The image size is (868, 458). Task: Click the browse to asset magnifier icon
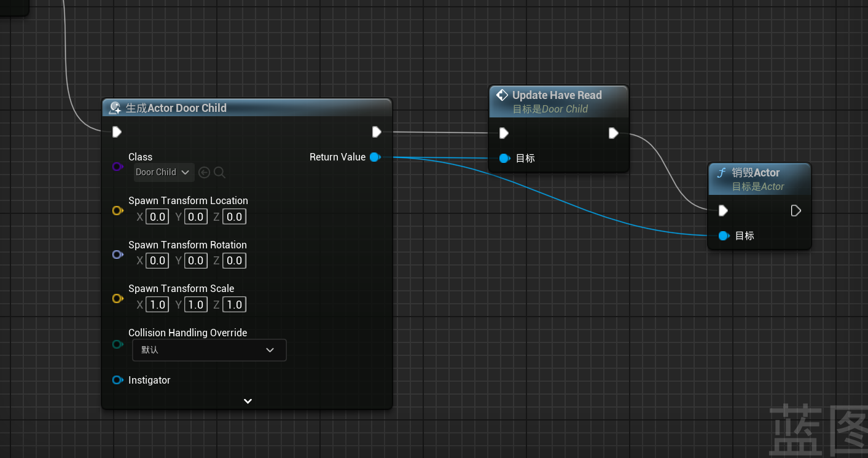[219, 173]
